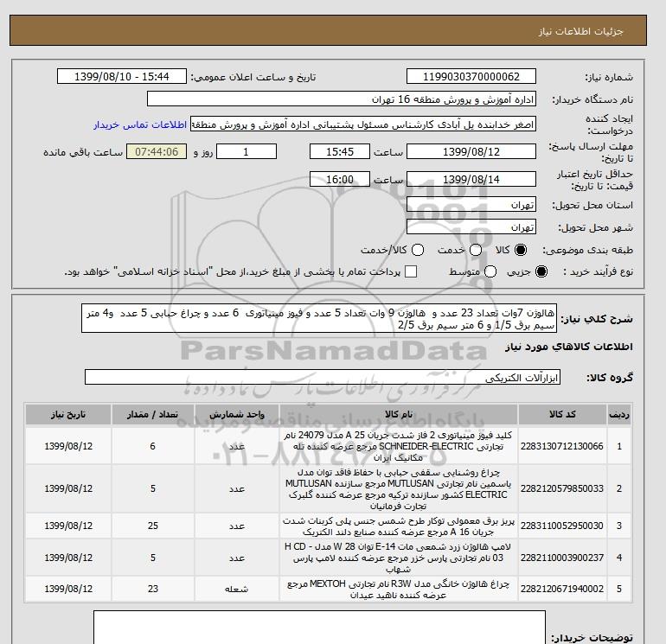
Task: Click the general need description text box
Action: pyautogui.click(x=319, y=318)
